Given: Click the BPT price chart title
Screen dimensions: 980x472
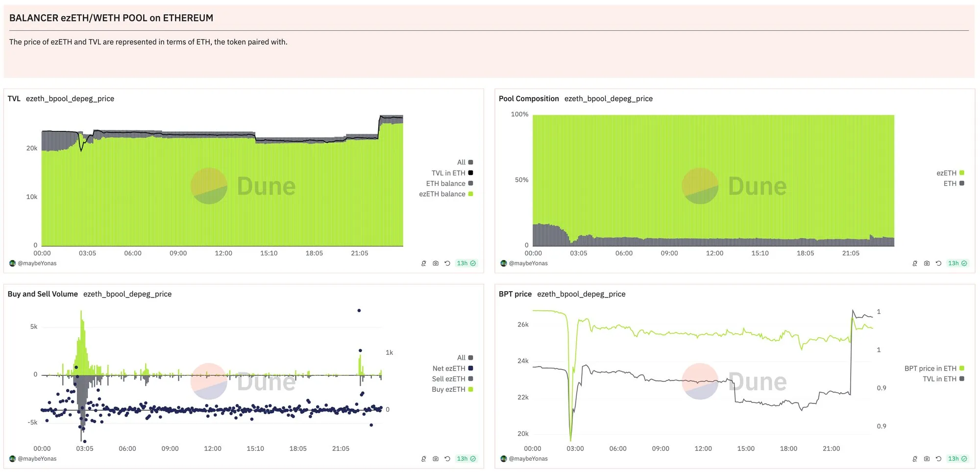Looking at the screenshot, I should (515, 294).
